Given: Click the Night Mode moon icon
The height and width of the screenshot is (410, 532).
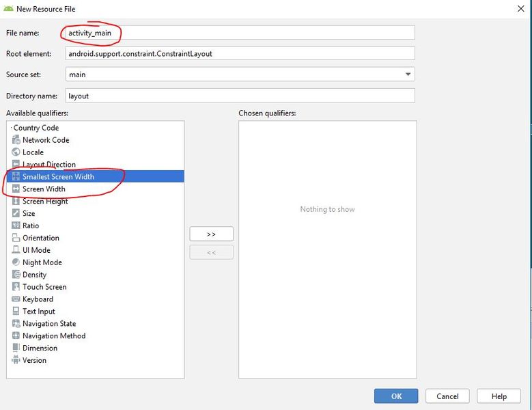Looking at the screenshot, I should click(16, 262).
